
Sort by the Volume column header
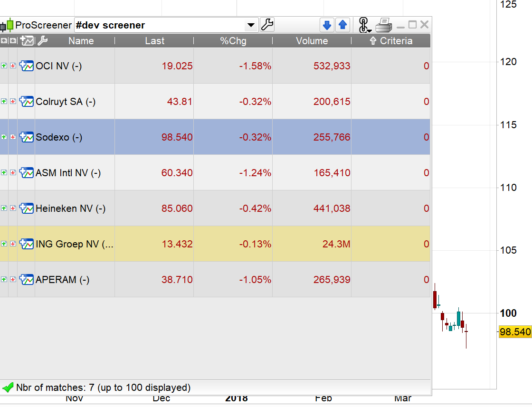312,41
